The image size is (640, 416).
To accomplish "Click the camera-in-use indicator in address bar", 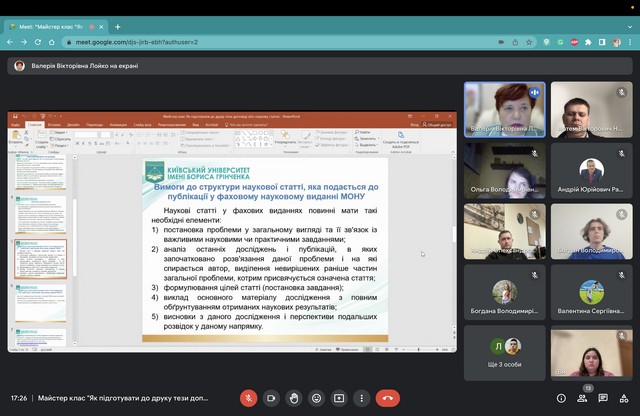I will coord(501,42).
